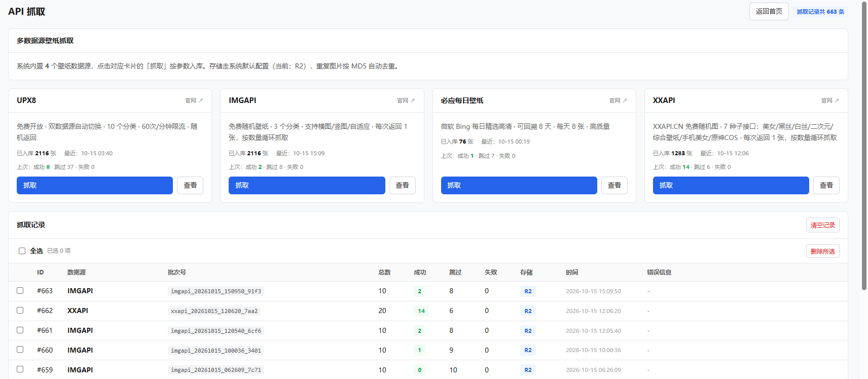Click batch number imgapi_20261015_150950_91f3

point(216,291)
